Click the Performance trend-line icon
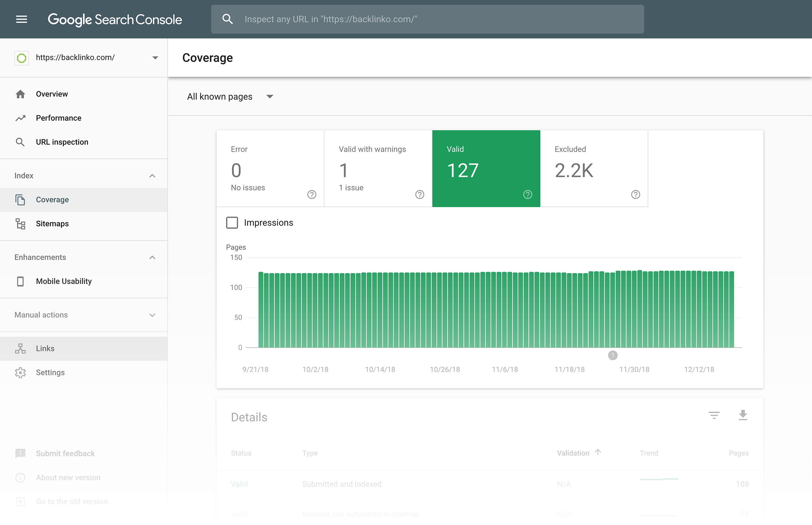This screenshot has width=812, height=525. pyautogui.click(x=20, y=118)
